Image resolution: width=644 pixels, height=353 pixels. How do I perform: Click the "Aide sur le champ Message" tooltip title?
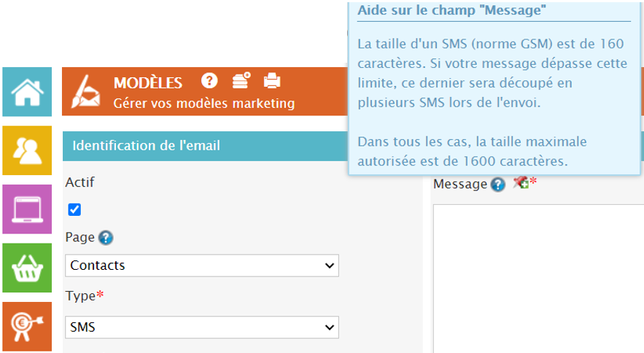pyautogui.click(x=453, y=10)
